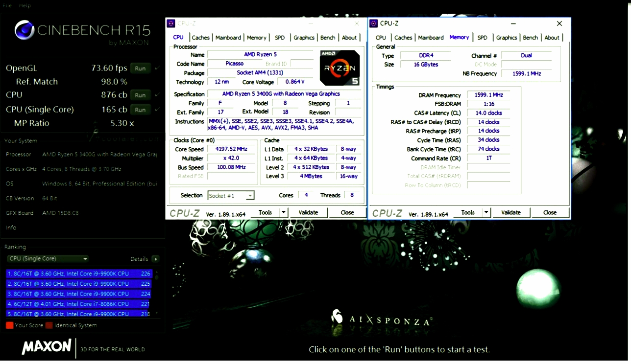The image size is (631, 364).
Task: Run the CPU (Single Core) test
Action: tap(140, 110)
